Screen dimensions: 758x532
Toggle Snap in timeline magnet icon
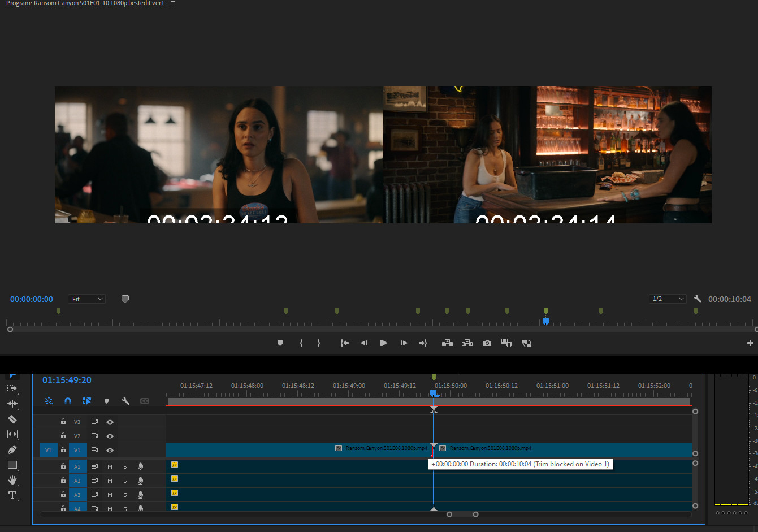(68, 401)
